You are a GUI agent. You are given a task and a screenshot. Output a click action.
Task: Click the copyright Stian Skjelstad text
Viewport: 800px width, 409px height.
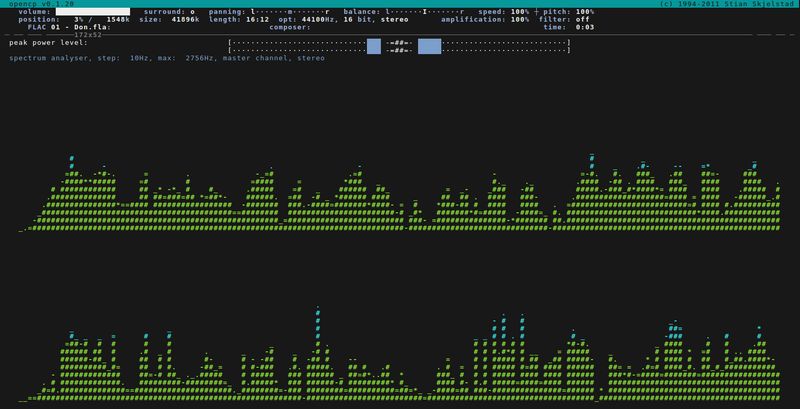726,4
